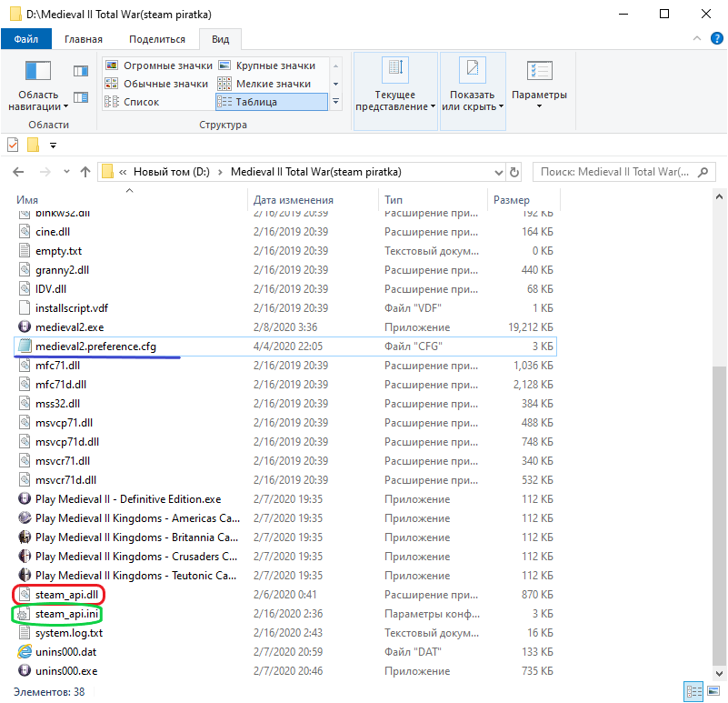Go up one folder level arrow

pos(85,173)
